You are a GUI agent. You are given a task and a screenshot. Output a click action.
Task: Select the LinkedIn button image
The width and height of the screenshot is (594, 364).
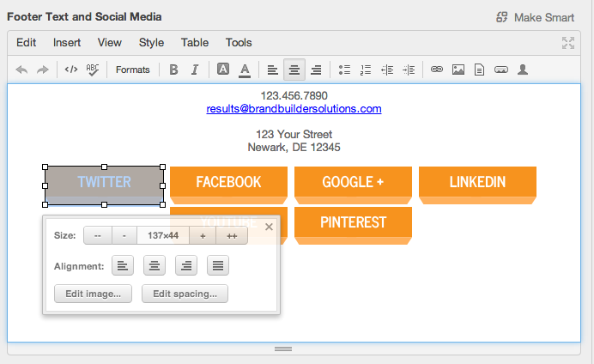pos(478,185)
